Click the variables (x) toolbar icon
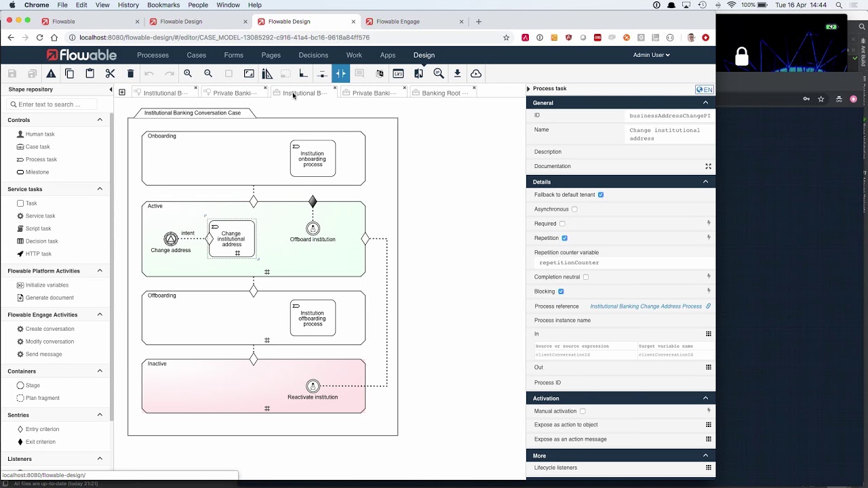The width and height of the screenshot is (868, 488). (398, 73)
